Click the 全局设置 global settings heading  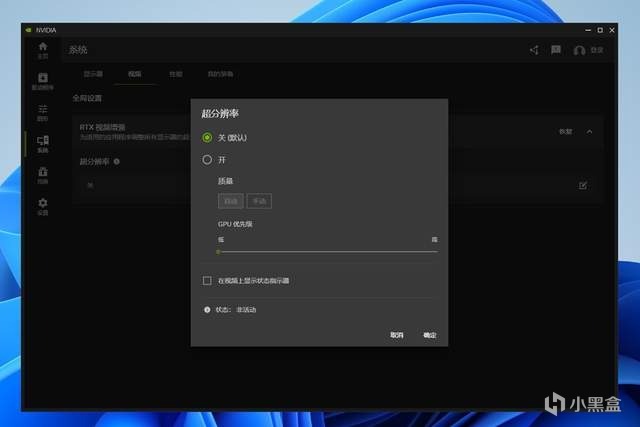[x=87, y=98]
